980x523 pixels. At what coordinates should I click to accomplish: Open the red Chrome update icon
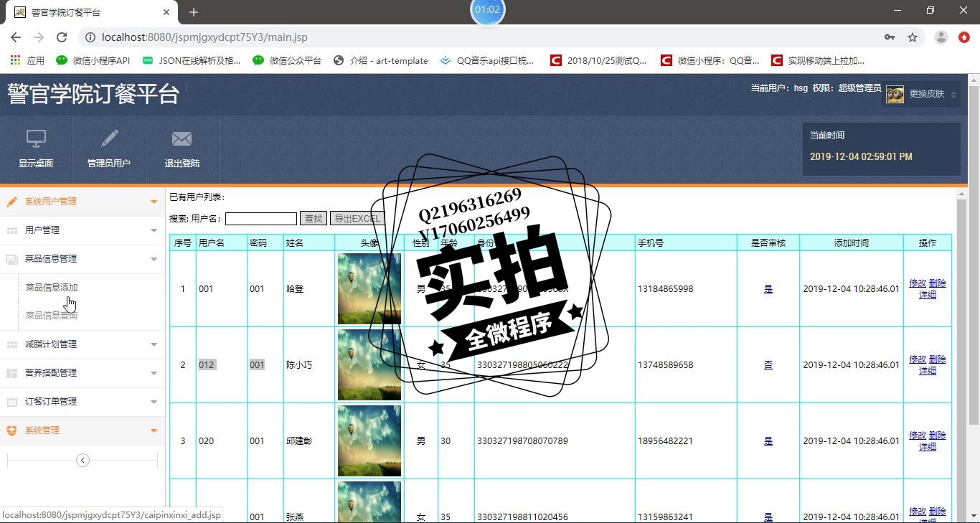[964, 37]
